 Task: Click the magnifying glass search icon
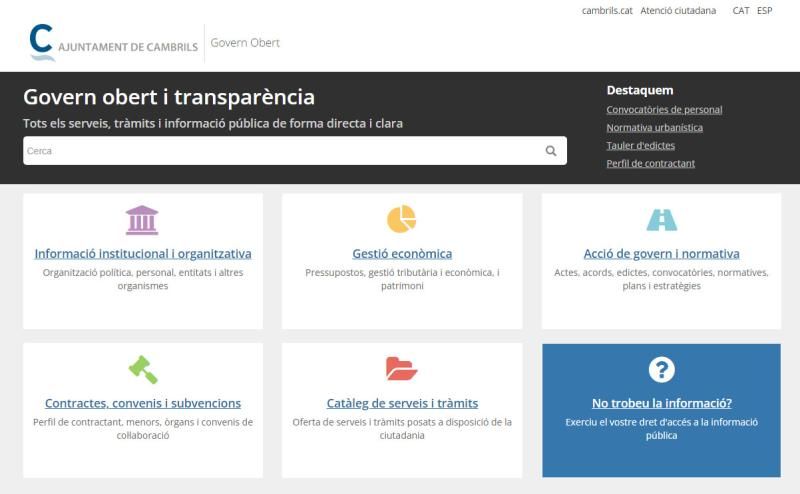pos(551,151)
